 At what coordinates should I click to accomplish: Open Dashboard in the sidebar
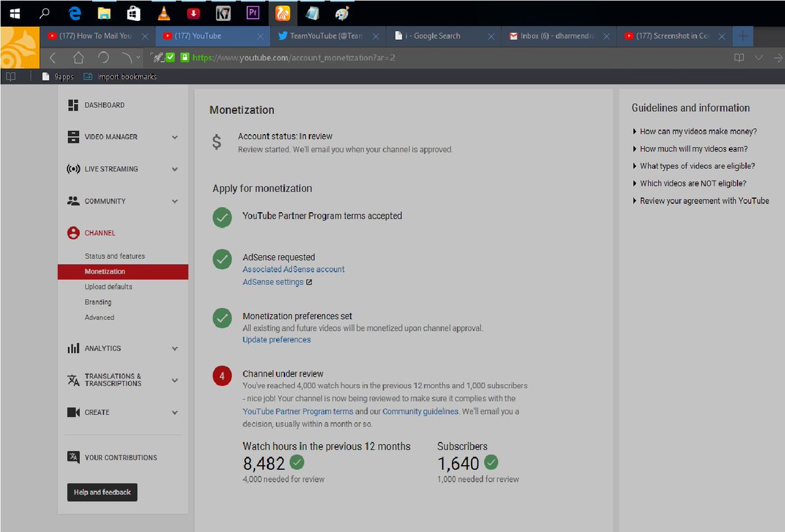pyautogui.click(x=104, y=105)
